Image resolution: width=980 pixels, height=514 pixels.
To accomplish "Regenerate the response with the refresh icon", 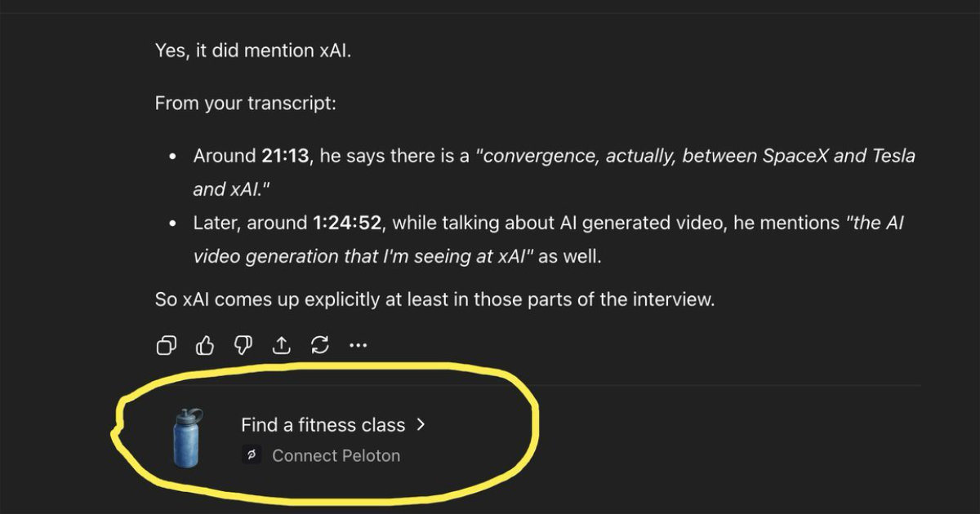I will point(319,346).
